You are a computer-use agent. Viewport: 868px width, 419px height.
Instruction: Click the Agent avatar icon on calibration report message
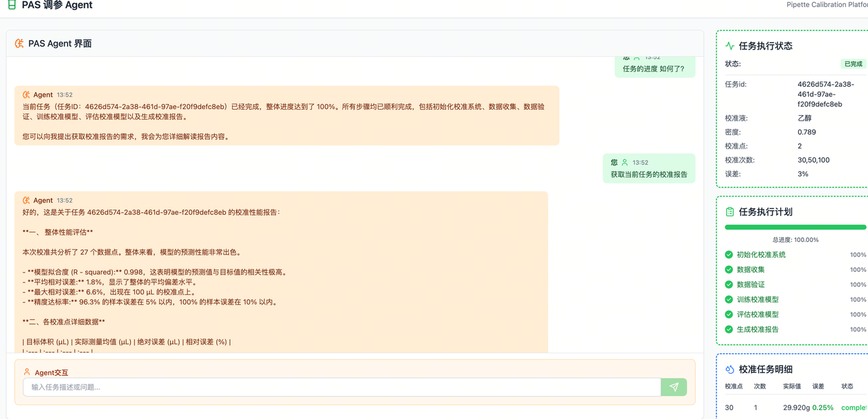tap(26, 201)
